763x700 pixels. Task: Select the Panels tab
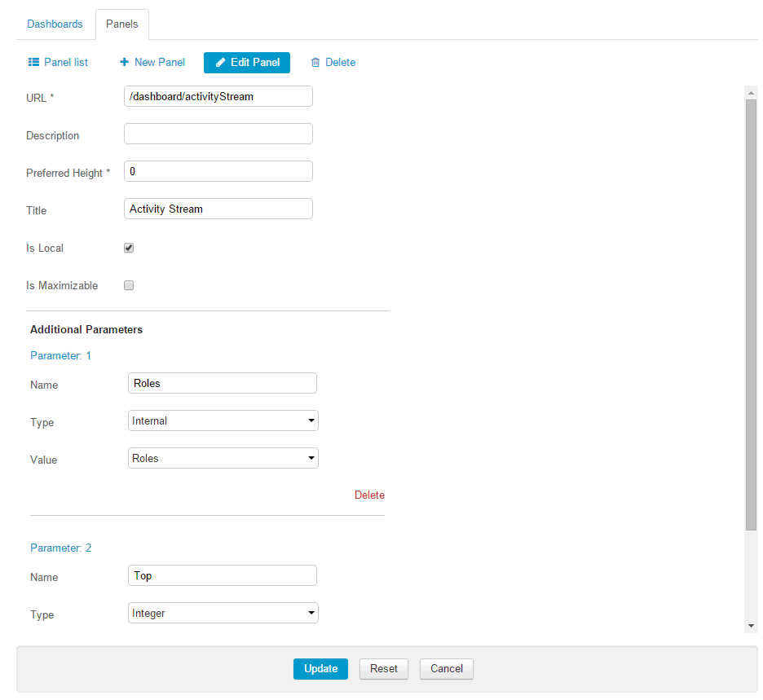[121, 24]
